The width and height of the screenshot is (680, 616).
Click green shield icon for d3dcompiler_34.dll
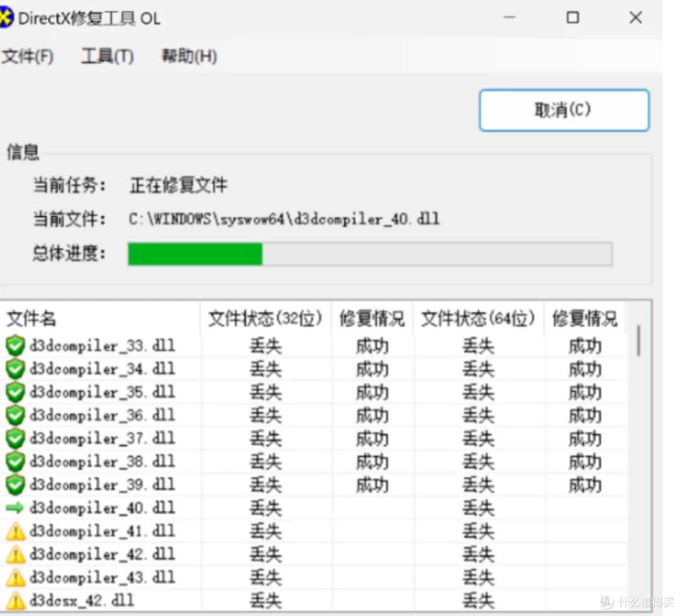click(x=15, y=369)
